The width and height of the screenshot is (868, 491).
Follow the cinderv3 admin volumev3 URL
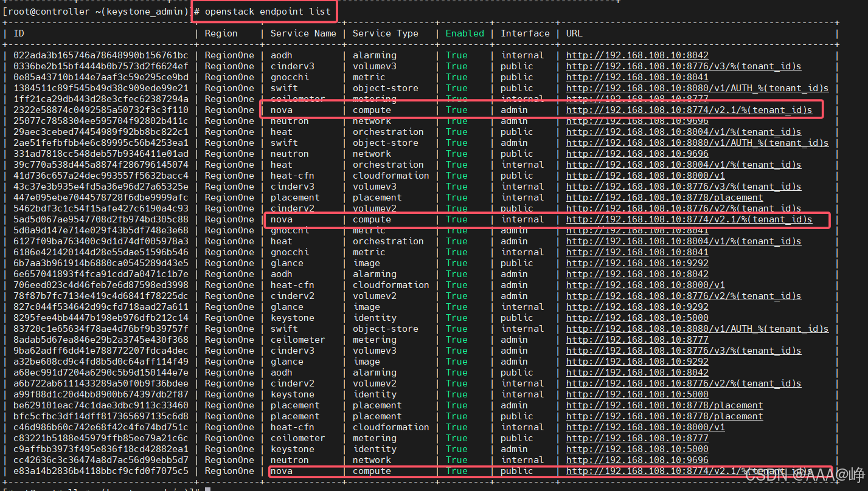[684, 351]
